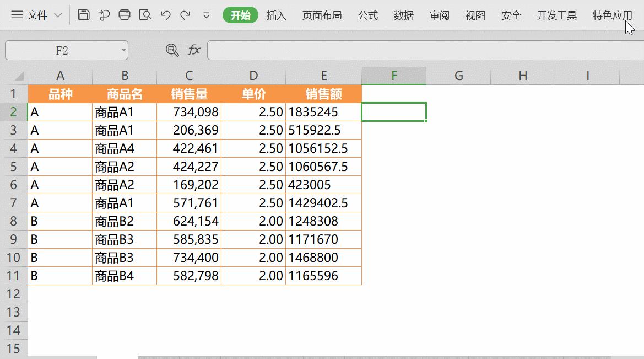Select the 特色应用 ribbon tab
The width and height of the screenshot is (644, 359).
click(611, 15)
